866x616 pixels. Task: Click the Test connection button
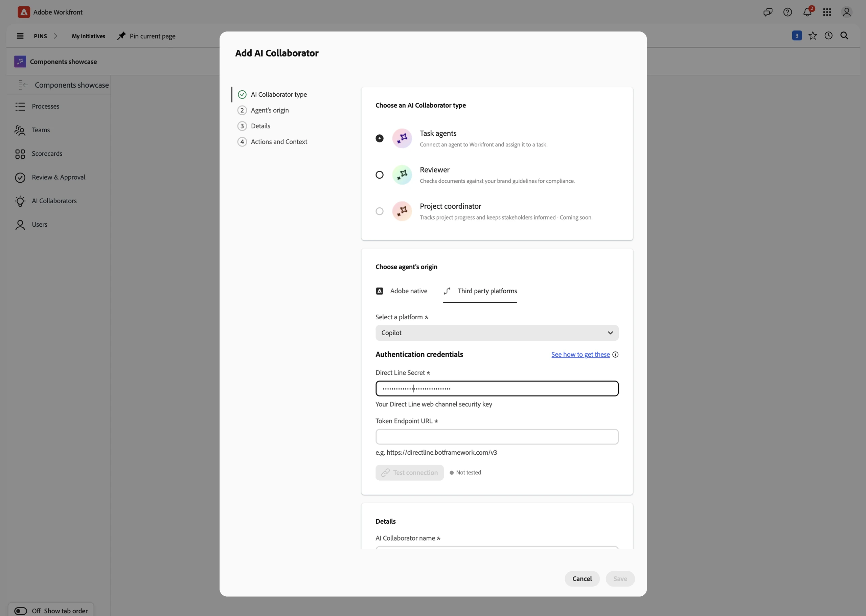click(x=410, y=473)
